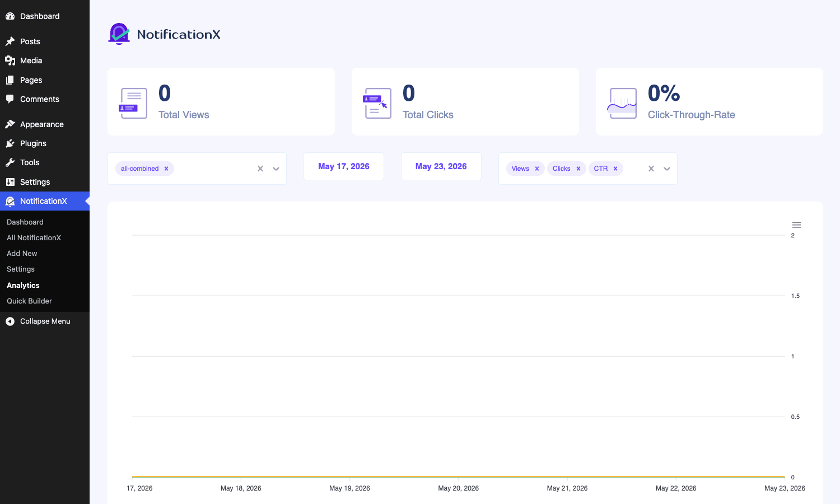The width and height of the screenshot is (840, 504).
Task: Click the Comments bubble icon
Action: coord(10,99)
